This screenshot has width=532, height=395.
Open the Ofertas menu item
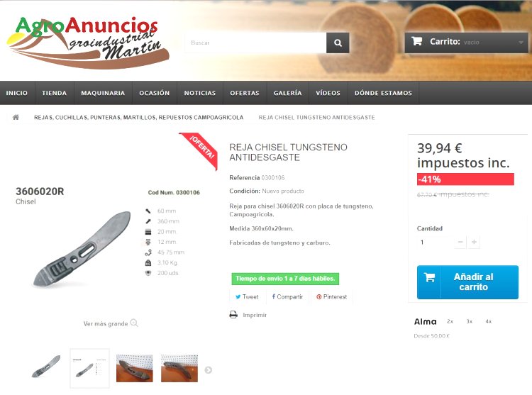(x=244, y=93)
